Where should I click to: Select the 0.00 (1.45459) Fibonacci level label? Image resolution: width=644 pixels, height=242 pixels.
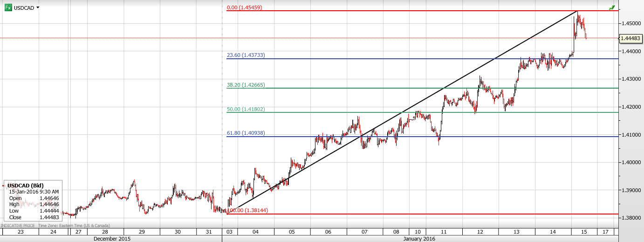tap(244, 7)
